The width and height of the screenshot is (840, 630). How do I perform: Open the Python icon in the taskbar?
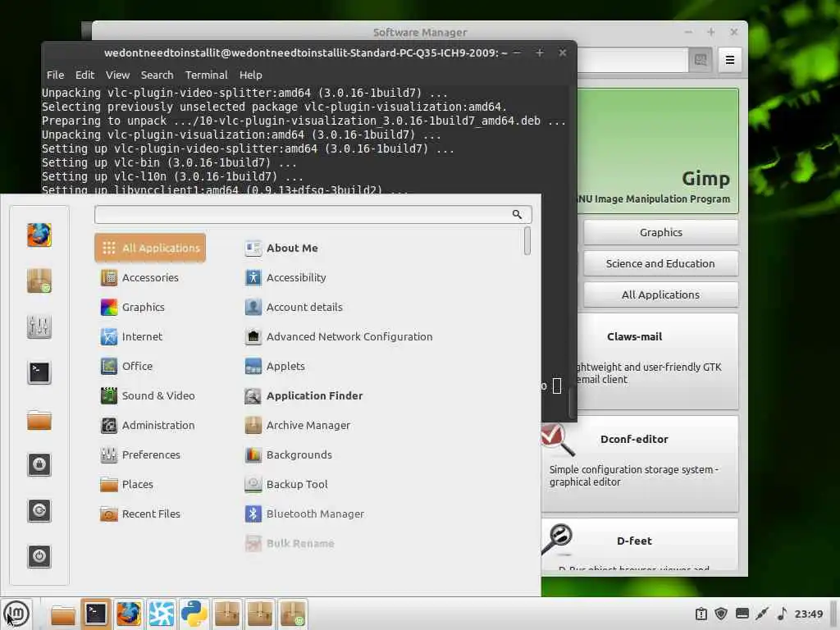coord(194,614)
